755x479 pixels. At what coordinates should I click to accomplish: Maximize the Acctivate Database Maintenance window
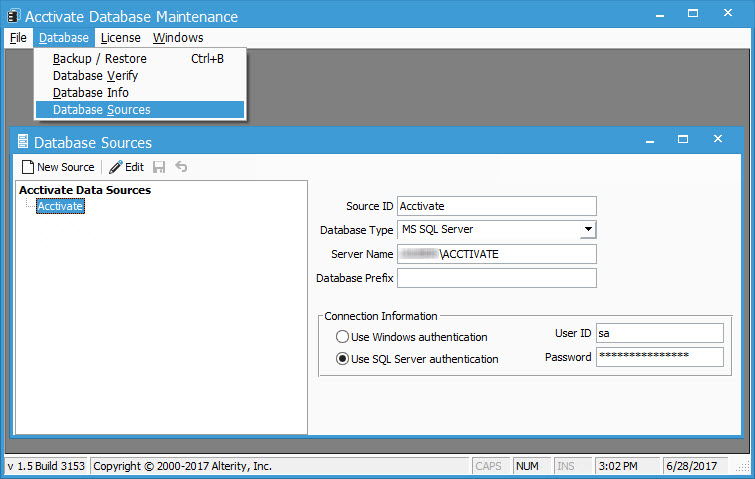point(693,13)
